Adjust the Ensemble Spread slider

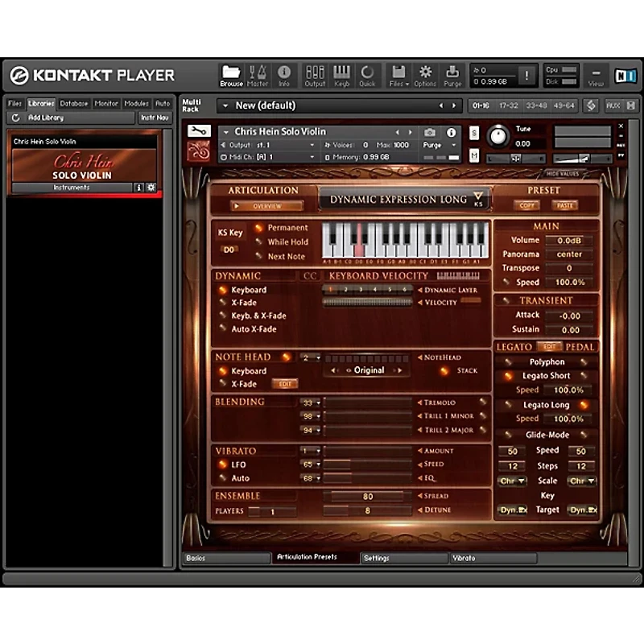click(367, 497)
